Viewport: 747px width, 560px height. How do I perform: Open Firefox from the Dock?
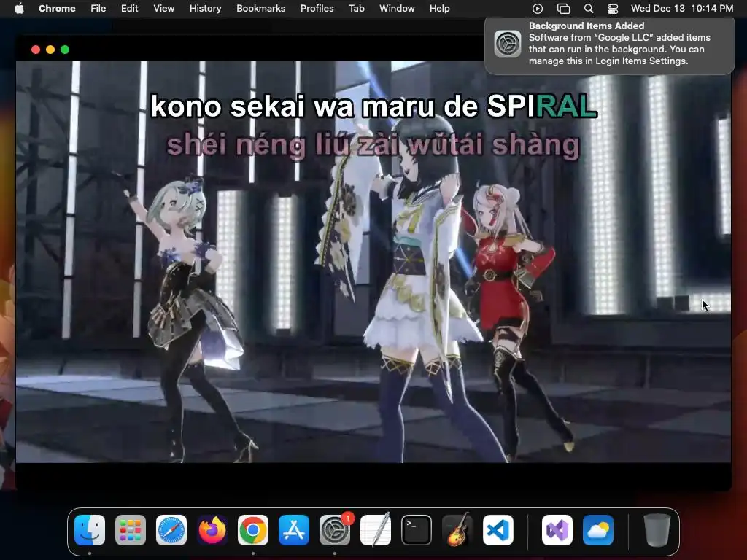[x=212, y=530]
